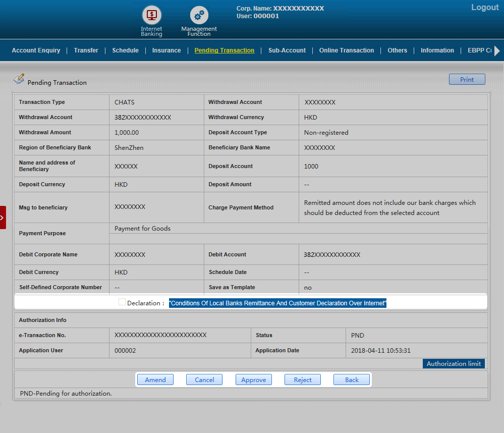Approve the pending transaction
The height and width of the screenshot is (433, 504).
coord(253,380)
